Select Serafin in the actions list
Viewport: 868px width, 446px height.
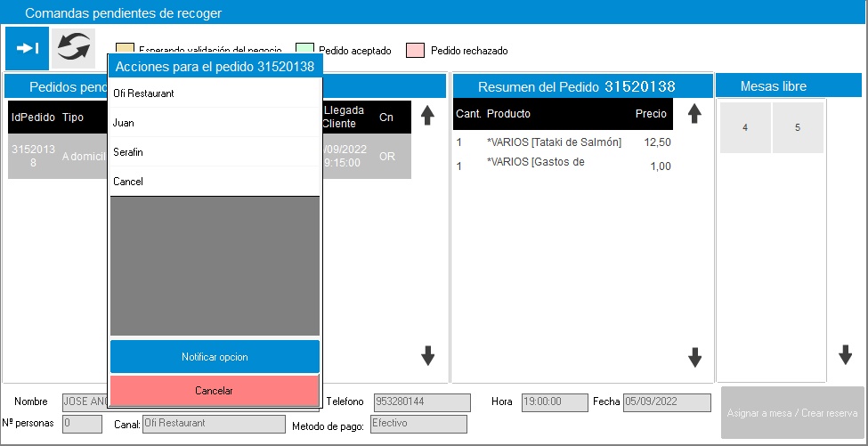[214, 152]
